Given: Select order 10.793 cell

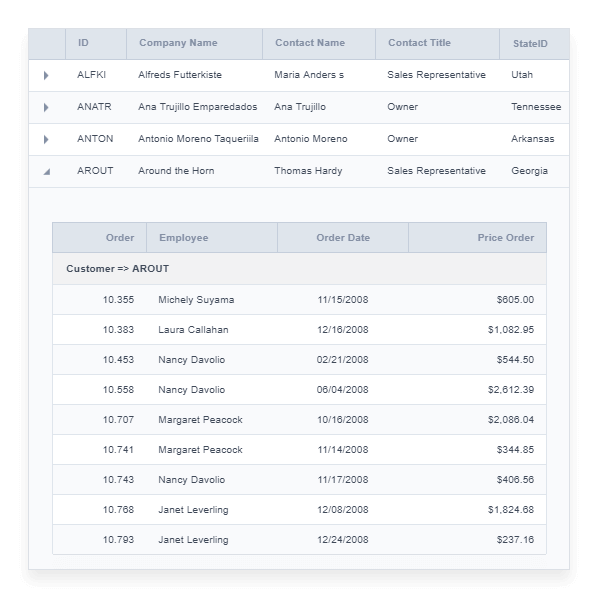Looking at the screenshot, I should pos(99,540).
